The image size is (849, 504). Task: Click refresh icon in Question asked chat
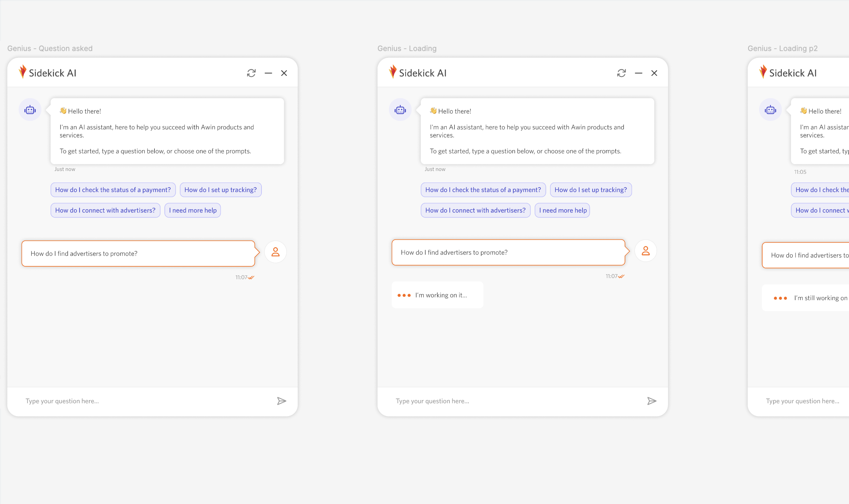[251, 73]
